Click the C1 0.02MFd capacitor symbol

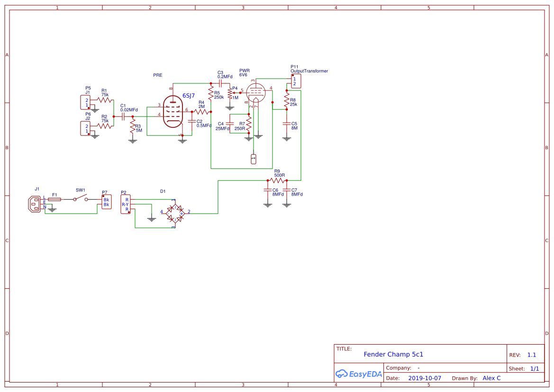click(x=123, y=116)
